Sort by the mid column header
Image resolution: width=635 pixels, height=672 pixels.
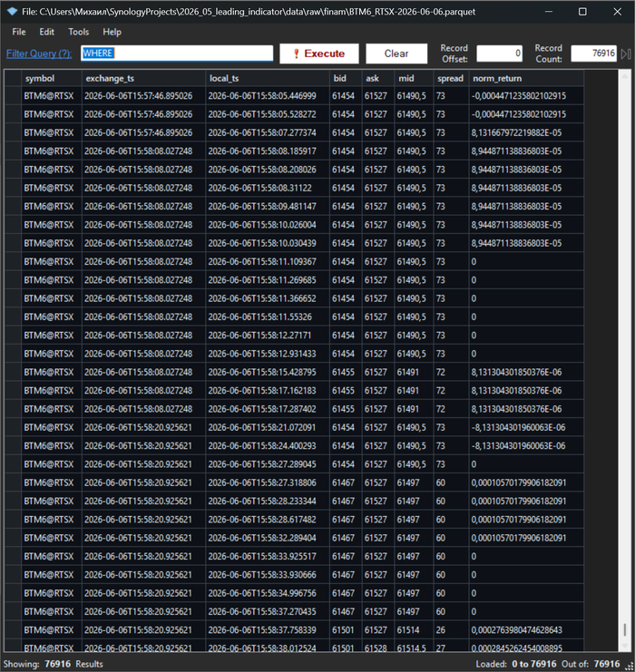point(414,78)
